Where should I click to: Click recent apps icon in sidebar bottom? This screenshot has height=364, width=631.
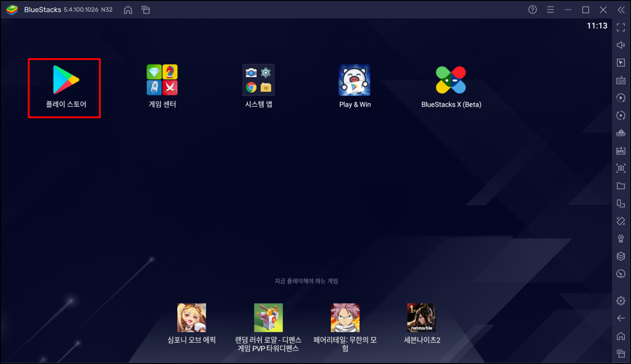click(x=621, y=353)
